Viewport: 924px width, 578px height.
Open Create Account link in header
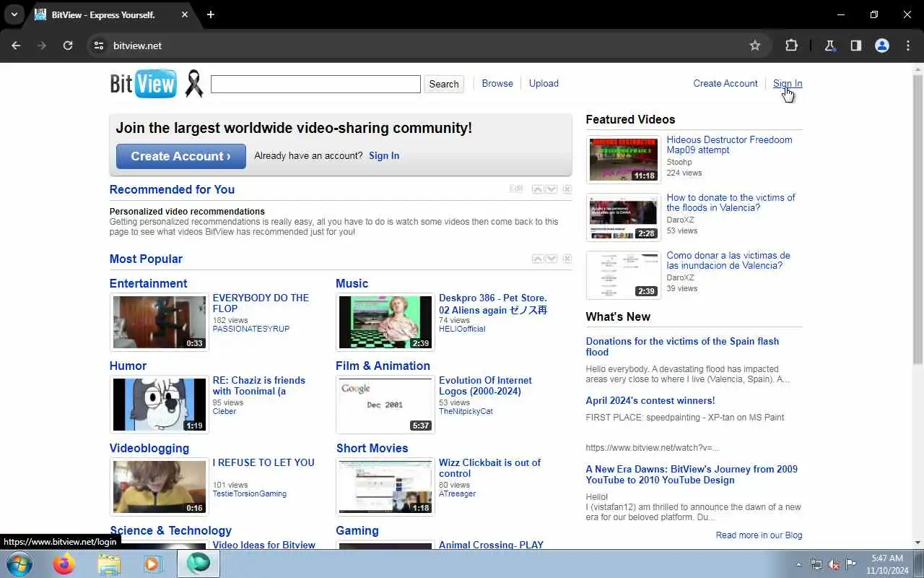tap(725, 83)
